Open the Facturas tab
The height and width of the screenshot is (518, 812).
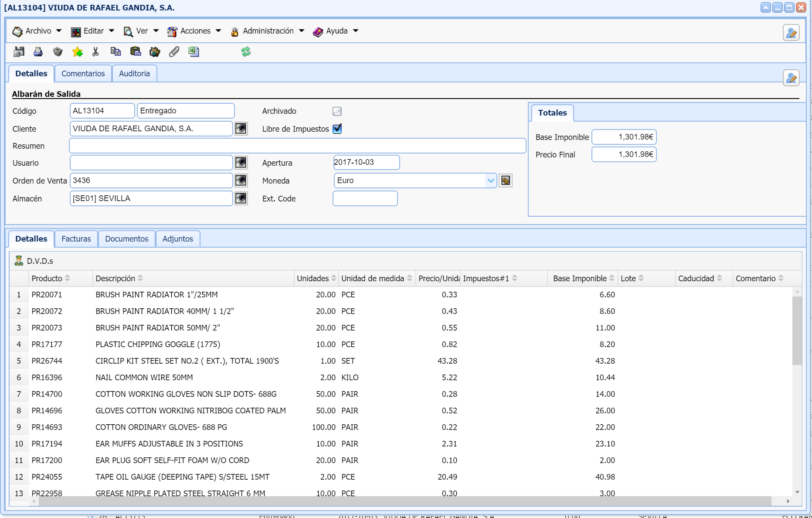[76, 239]
